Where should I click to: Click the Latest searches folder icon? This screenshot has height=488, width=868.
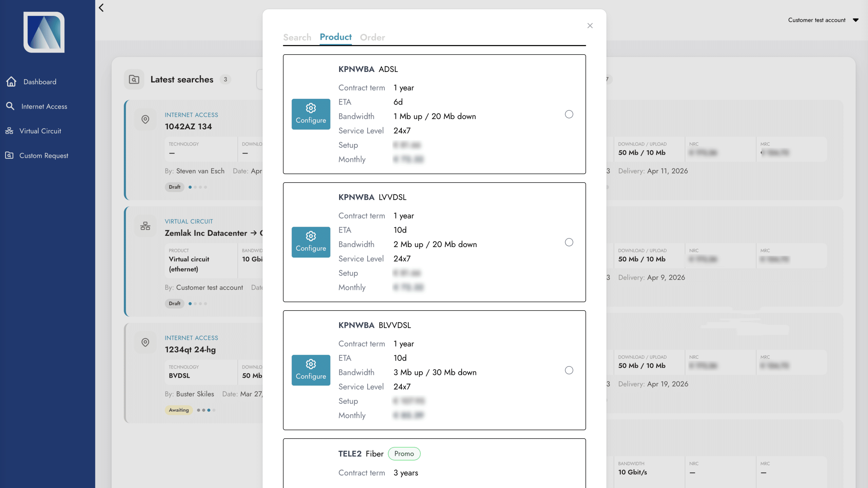134,79
